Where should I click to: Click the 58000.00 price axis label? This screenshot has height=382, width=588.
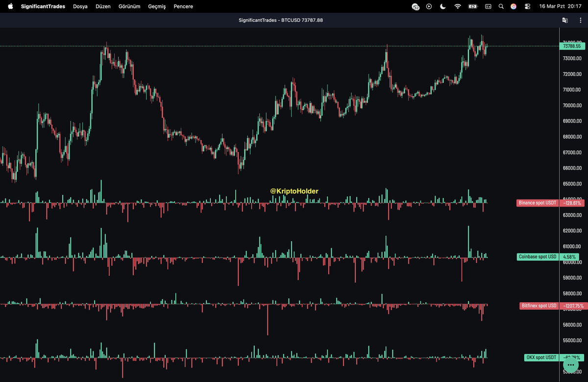point(571,293)
